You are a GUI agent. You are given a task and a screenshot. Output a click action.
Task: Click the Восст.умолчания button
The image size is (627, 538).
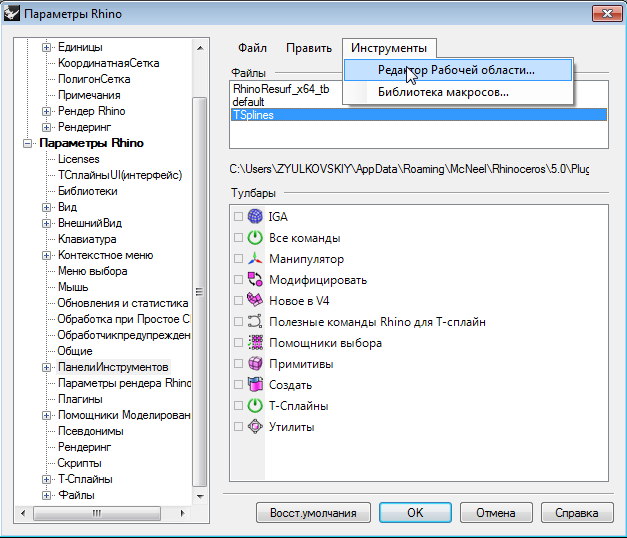313,513
